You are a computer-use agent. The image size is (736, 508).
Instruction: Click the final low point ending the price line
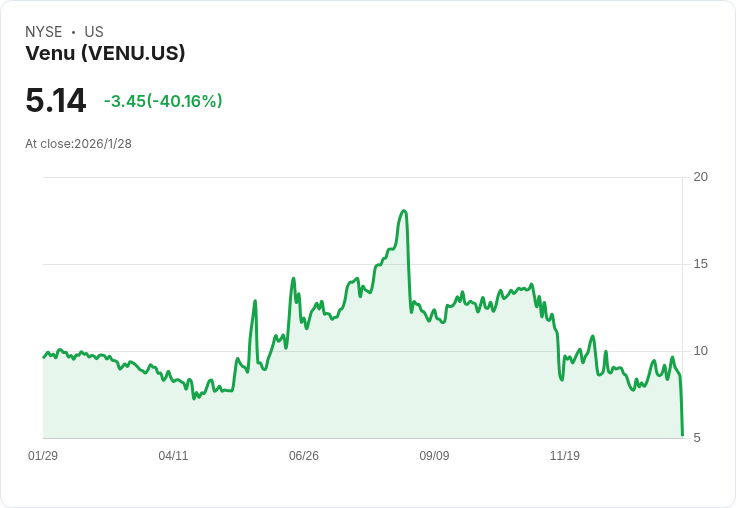pyautogui.click(x=682, y=435)
